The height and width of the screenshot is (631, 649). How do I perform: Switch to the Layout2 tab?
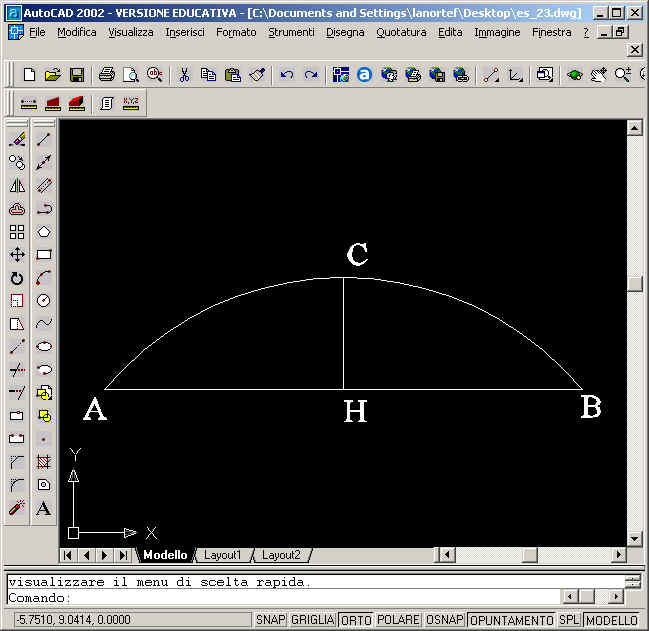click(281, 555)
